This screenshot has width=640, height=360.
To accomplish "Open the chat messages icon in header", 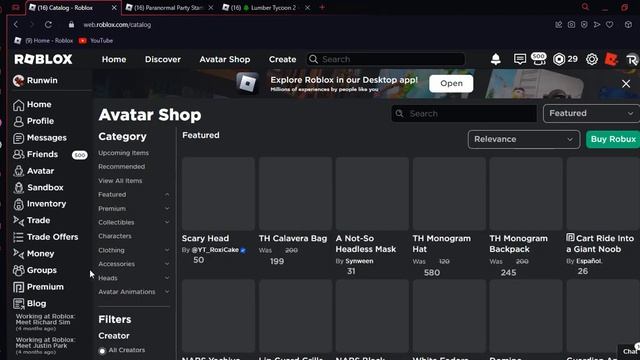I will pyautogui.click(x=519, y=59).
